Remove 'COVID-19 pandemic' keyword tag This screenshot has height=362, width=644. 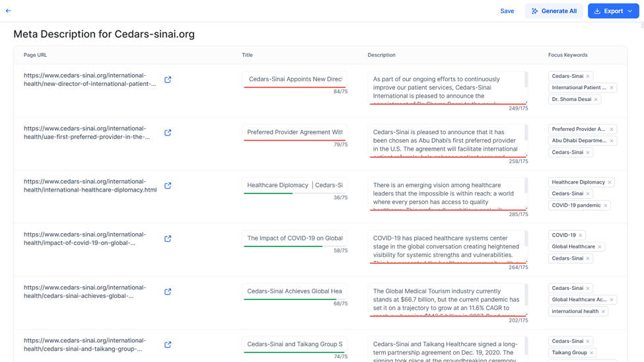(606, 205)
